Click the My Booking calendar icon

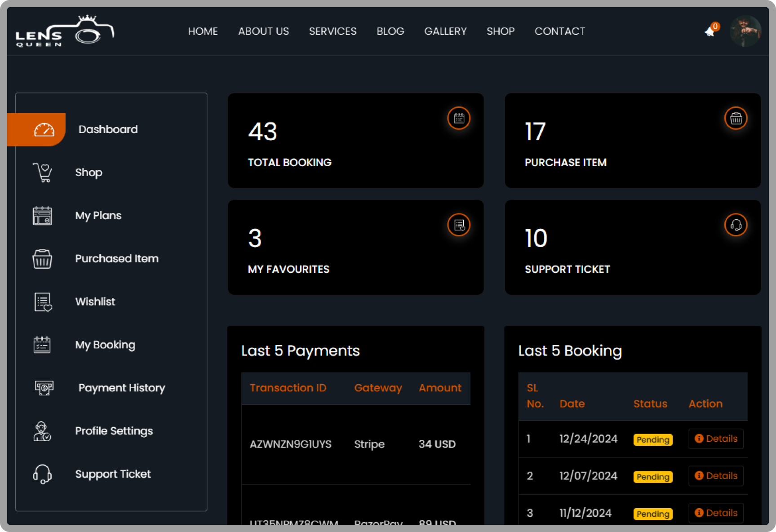click(42, 345)
